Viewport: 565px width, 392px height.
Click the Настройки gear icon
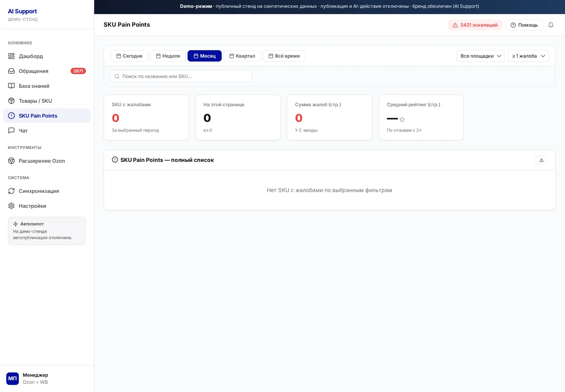tap(11, 206)
